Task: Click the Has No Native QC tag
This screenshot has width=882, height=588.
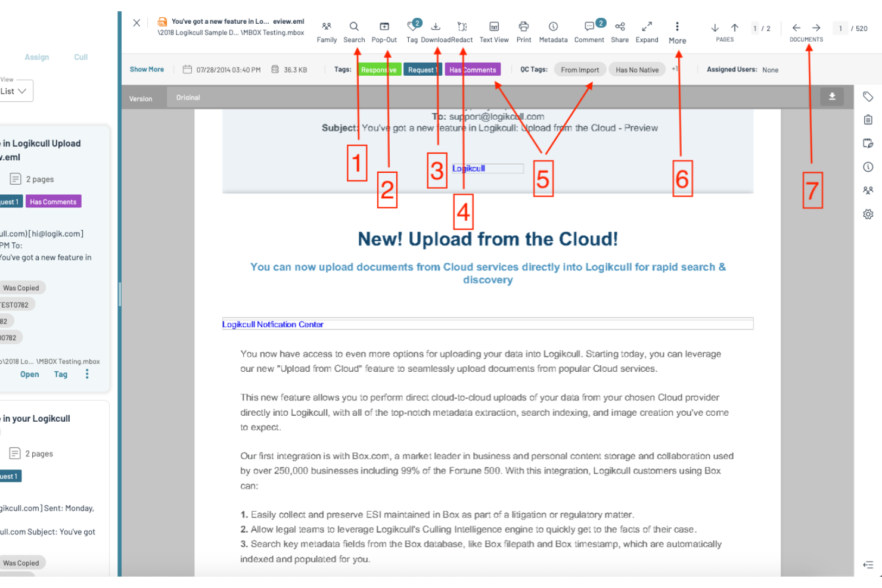Action: click(637, 70)
